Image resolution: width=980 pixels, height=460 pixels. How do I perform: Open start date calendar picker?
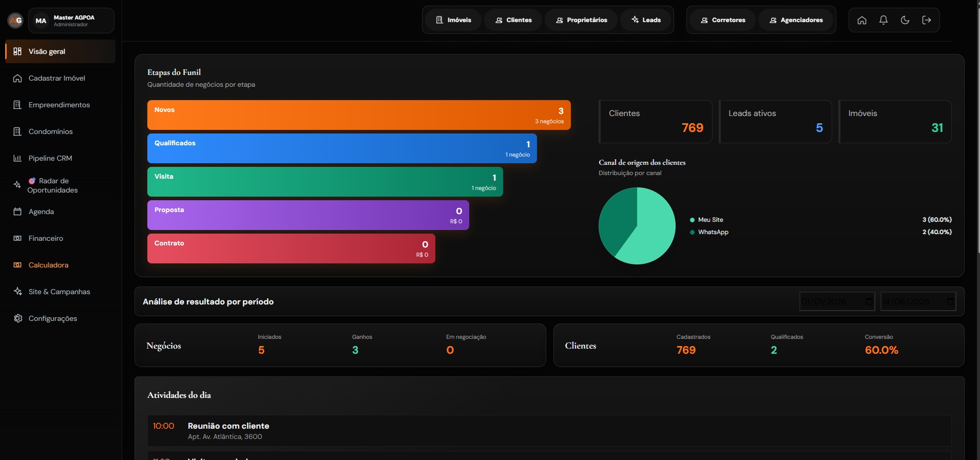(x=869, y=301)
